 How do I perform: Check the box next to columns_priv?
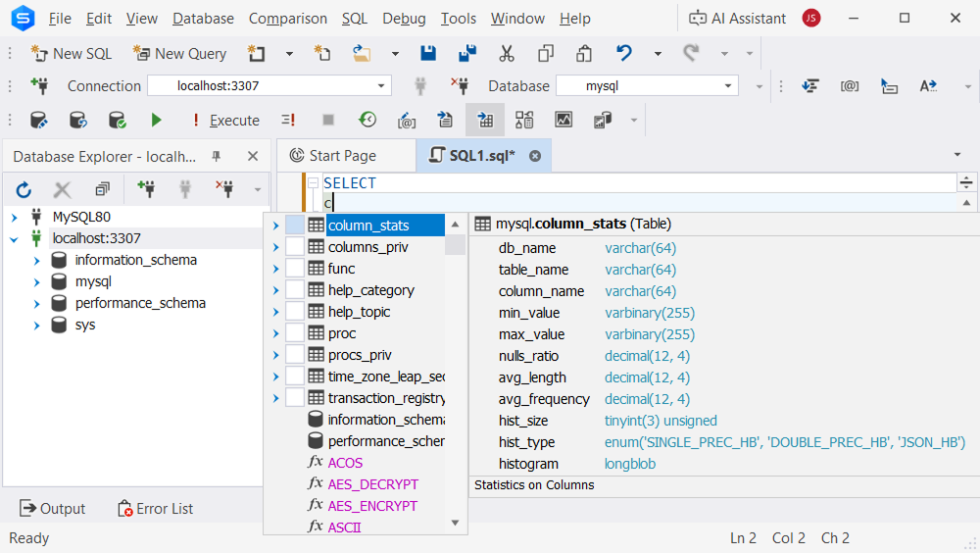295,247
